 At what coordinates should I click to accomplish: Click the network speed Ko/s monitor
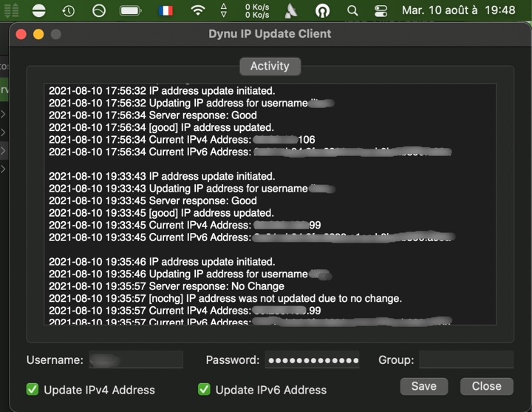tap(256, 11)
